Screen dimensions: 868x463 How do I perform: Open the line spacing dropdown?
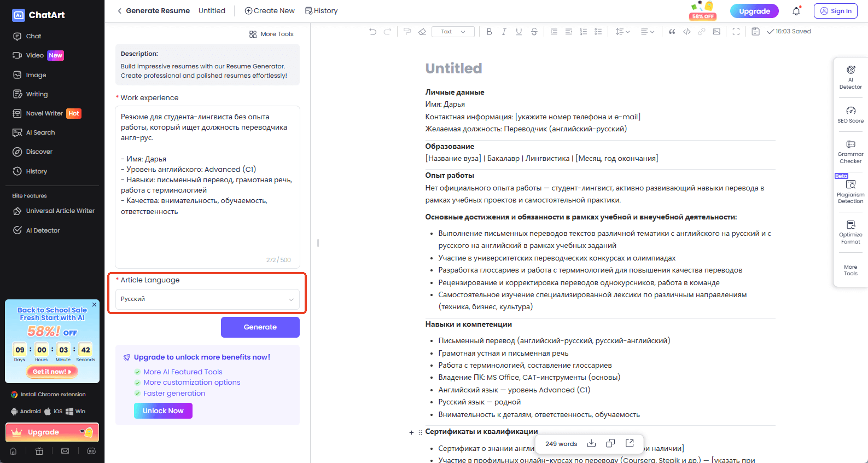pyautogui.click(x=622, y=32)
